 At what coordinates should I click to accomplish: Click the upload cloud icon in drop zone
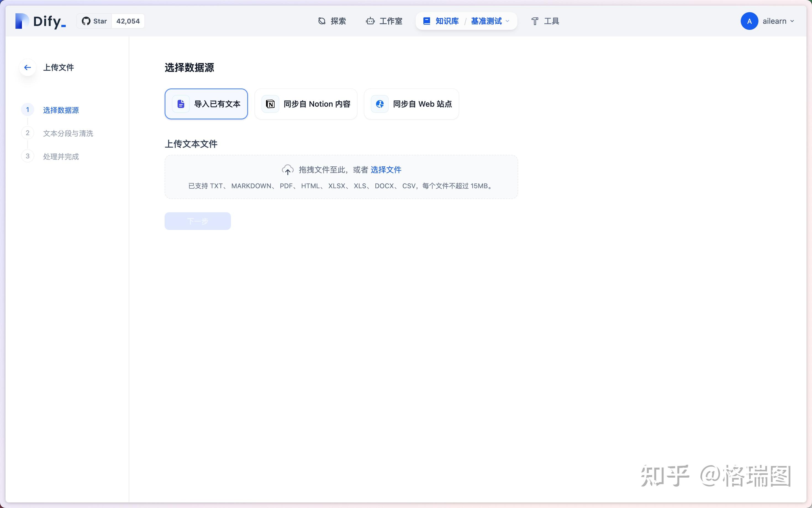(287, 170)
